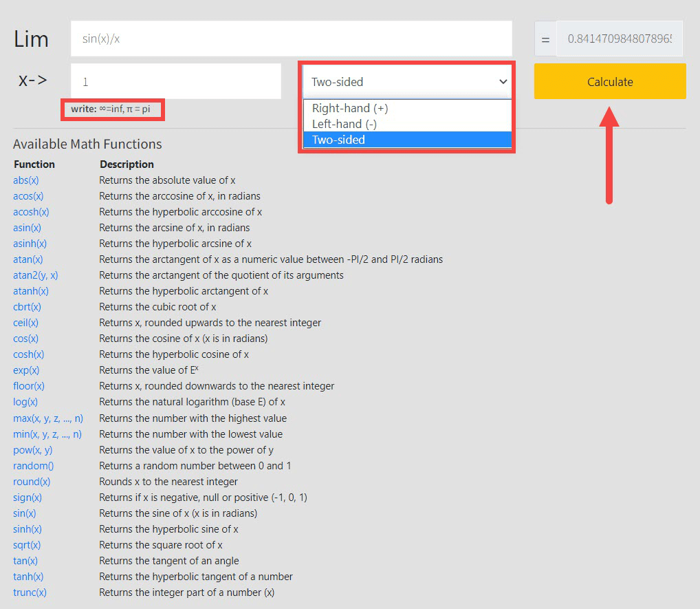Choose the Left-hand (-) option
The image size is (700, 609).
coord(407,124)
